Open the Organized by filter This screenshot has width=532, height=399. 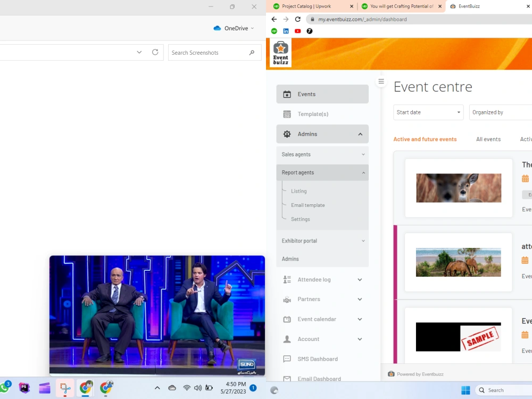[x=501, y=112]
